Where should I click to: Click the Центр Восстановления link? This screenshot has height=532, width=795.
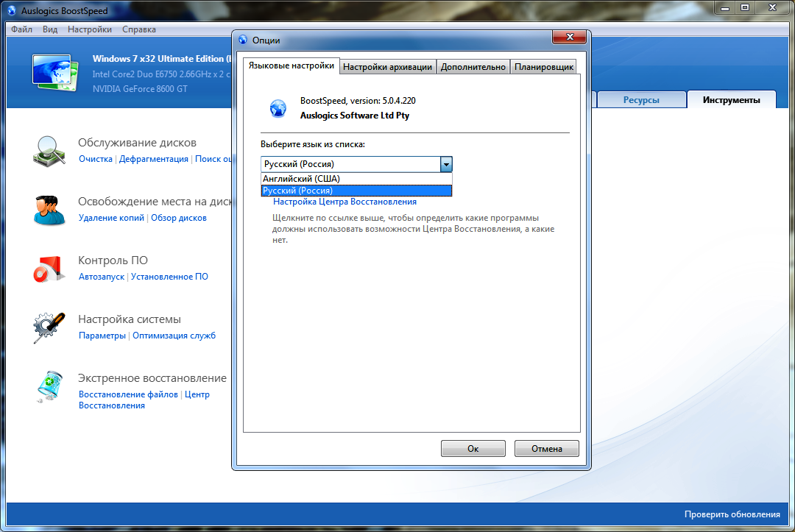(x=144, y=400)
